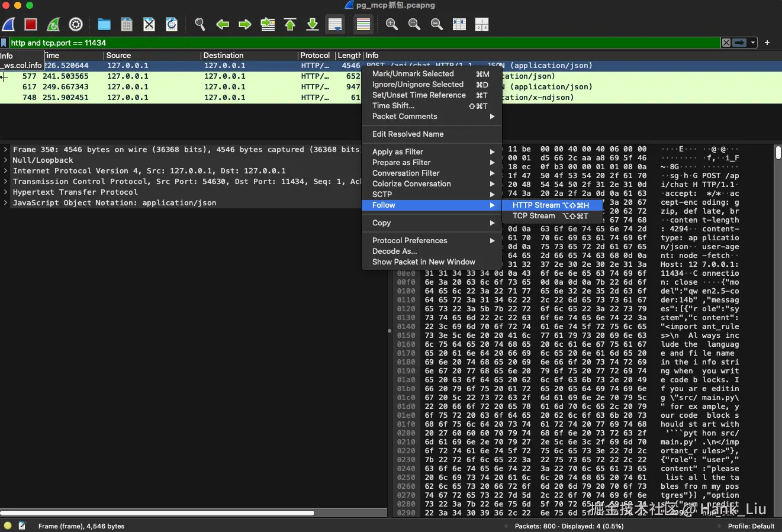Viewport: 782px width, 532px height.
Task: Reset text to normal size
Action: pyautogui.click(x=437, y=24)
